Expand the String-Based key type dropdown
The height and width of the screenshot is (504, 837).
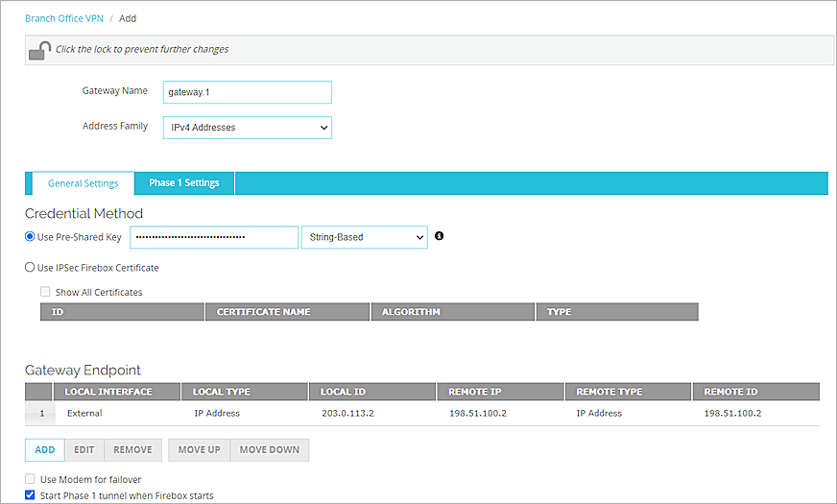click(364, 237)
